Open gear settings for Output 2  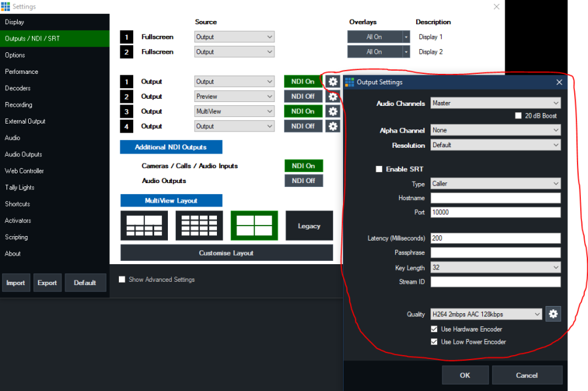pyautogui.click(x=333, y=97)
